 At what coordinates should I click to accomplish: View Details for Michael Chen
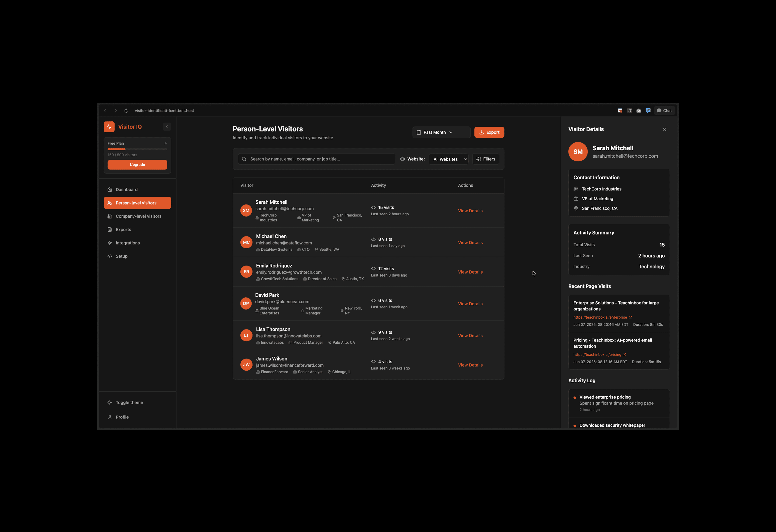click(470, 243)
